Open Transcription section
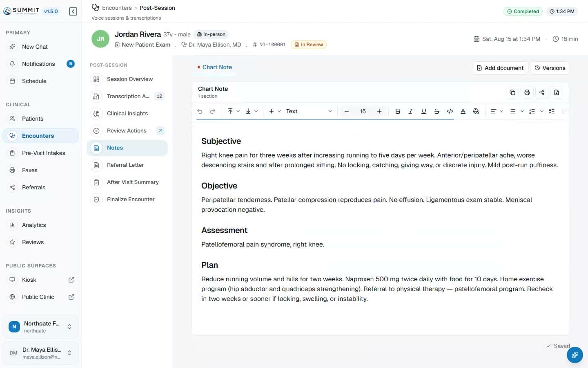The width and height of the screenshot is (588, 368). (x=127, y=96)
